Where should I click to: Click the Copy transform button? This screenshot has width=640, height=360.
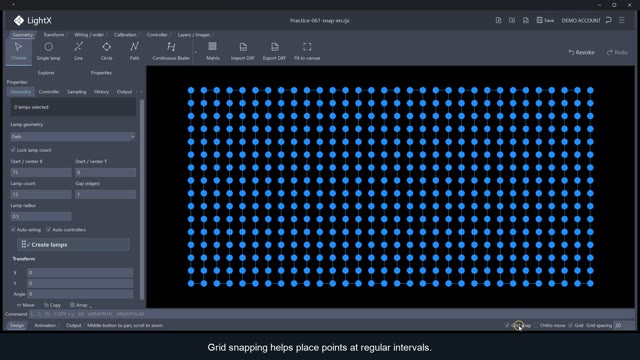click(52, 305)
